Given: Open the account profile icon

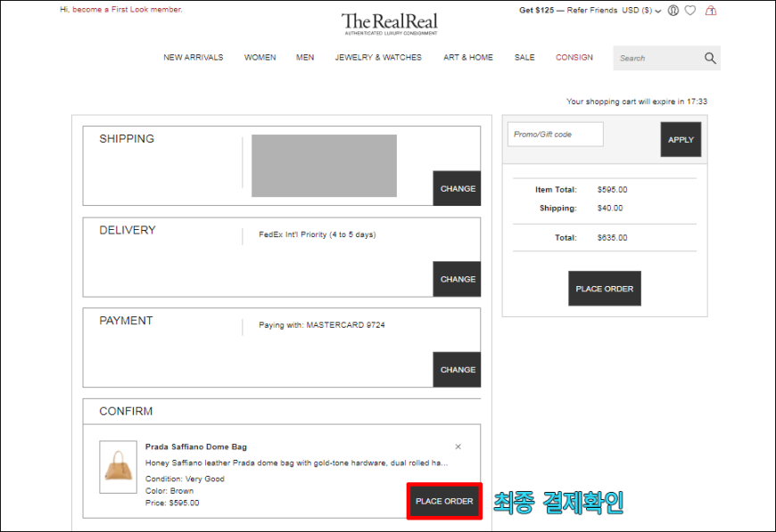Looking at the screenshot, I should click(x=673, y=11).
